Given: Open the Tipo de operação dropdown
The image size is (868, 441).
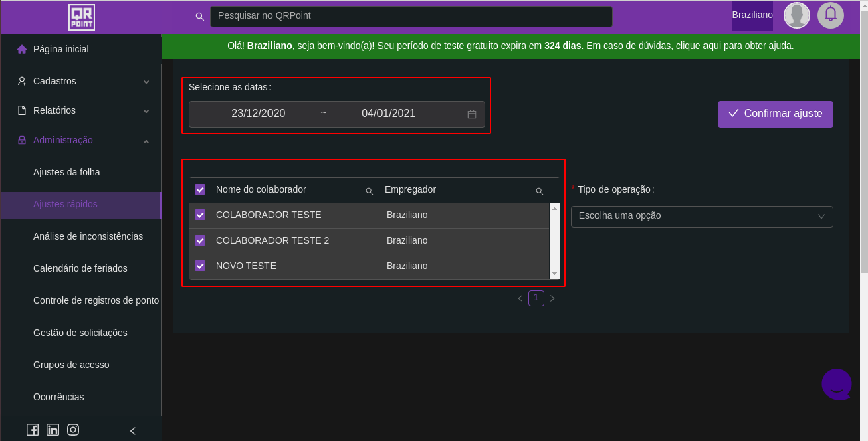Looking at the screenshot, I should tap(701, 216).
